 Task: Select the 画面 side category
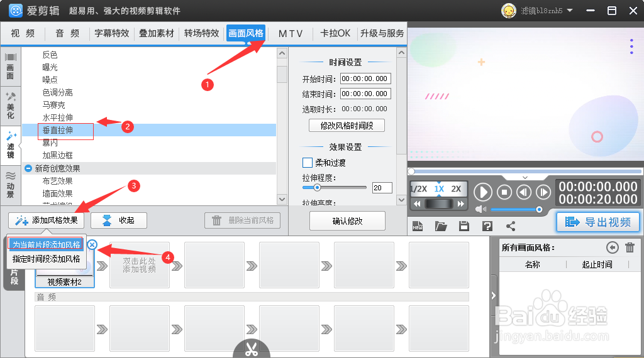point(11,67)
